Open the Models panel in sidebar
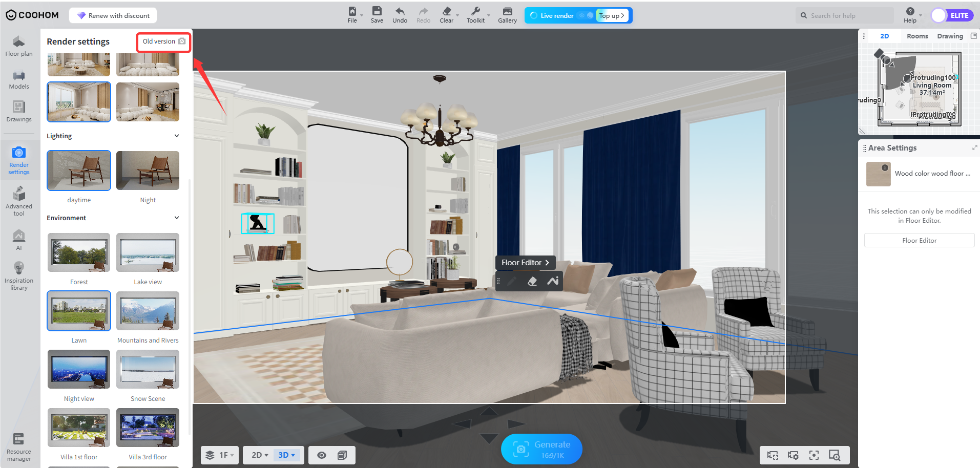The height and width of the screenshot is (468, 980). pyautogui.click(x=19, y=80)
